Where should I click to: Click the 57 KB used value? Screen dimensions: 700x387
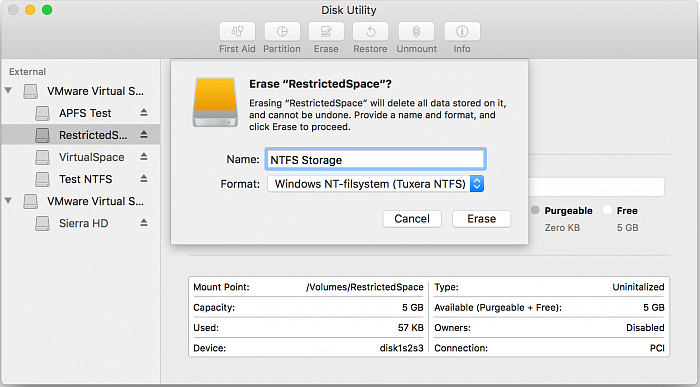coord(411,328)
